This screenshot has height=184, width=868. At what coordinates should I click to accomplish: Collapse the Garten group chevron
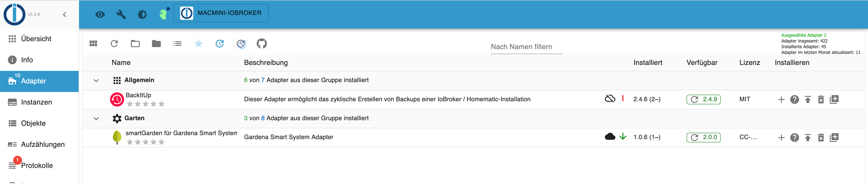96,118
